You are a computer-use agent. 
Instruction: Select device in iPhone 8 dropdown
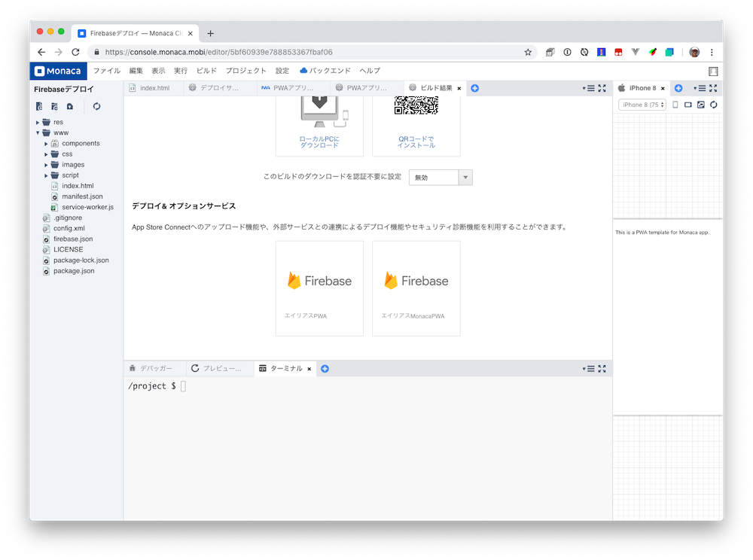642,105
